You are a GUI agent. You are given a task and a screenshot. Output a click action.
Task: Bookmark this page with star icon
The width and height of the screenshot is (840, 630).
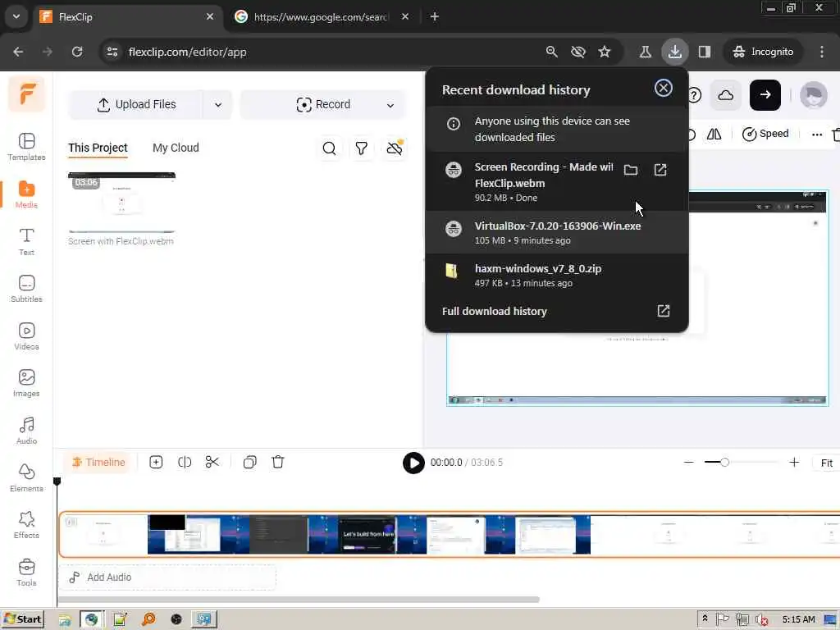[605, 52]
